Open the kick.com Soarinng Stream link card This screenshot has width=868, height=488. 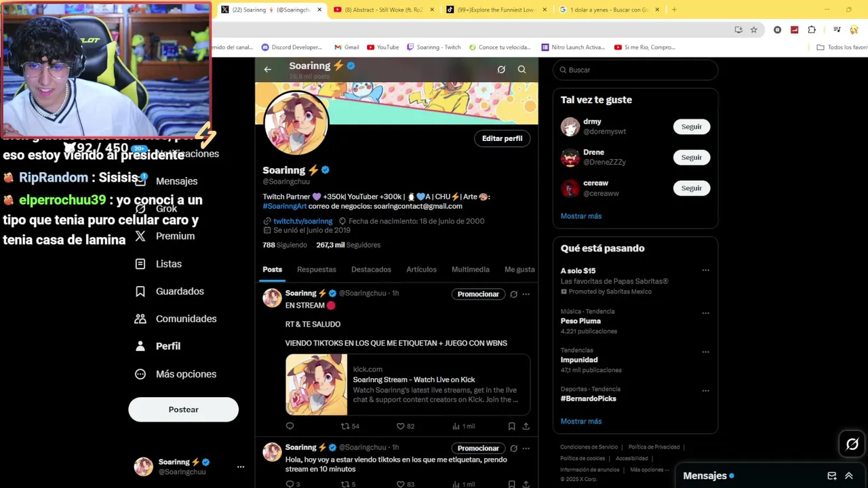tap(408, 384)
